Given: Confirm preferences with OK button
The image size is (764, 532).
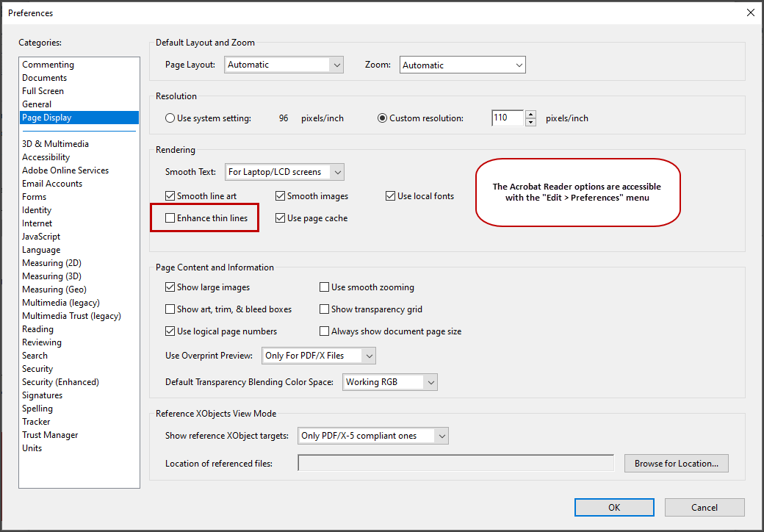Looking at the screenshot, I should pyautogui.click(x=614, y=507).
